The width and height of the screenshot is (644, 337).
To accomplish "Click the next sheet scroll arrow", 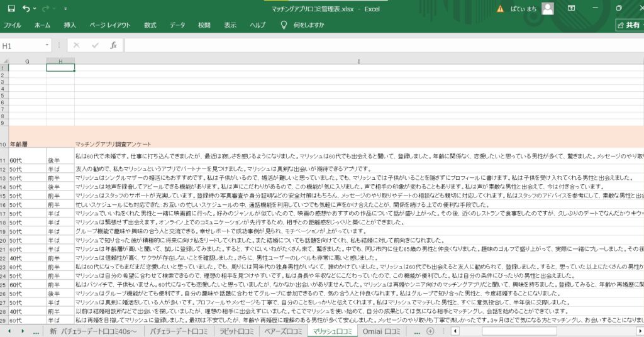I will tap(23, 331).
